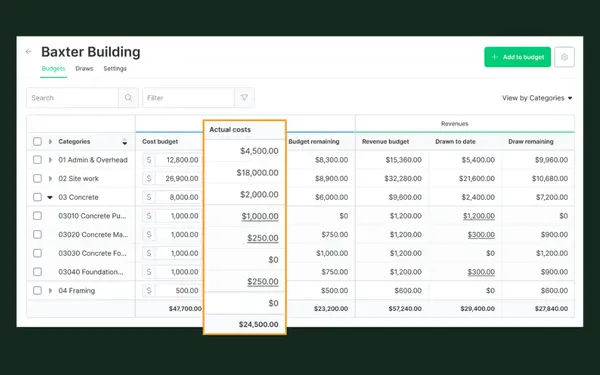Click the Add to budget button
Image resolution: width=600 pixels, height=375 pixels.
click(517, 57)
